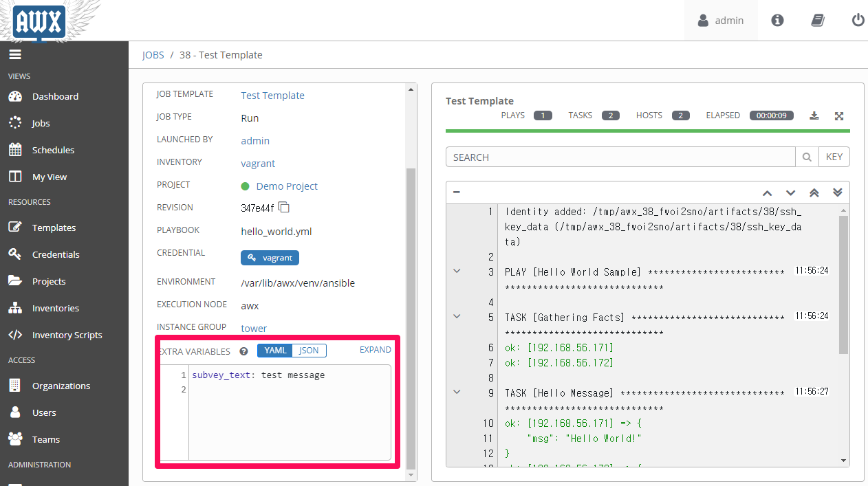
Task: Collapse the Gathering Facts task output
Action: [456, 316]
